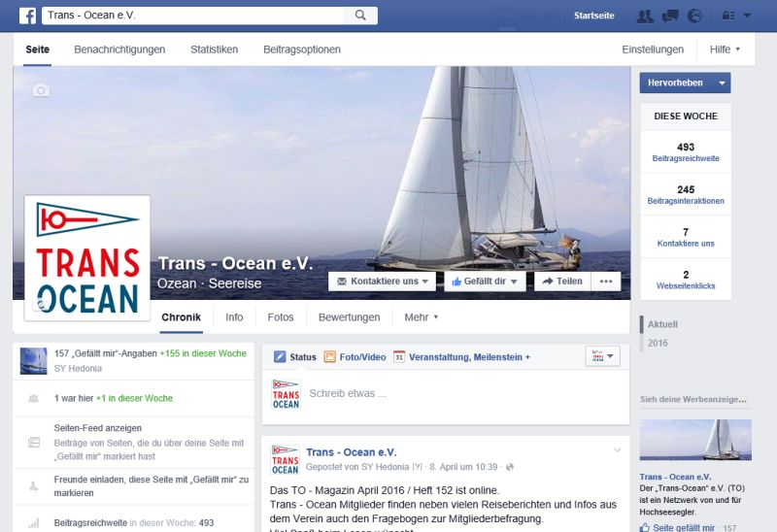Open the Gefällt dir dropdown
Image resolution: width=777 pixels, height=532 pixels.
click(485, 282)
